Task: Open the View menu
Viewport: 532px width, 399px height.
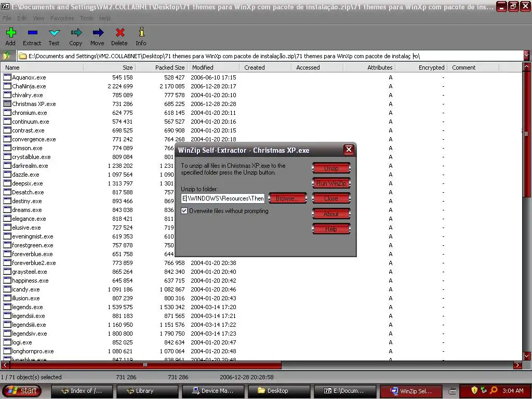Action: pyautogui.click(x=38, y=18)
